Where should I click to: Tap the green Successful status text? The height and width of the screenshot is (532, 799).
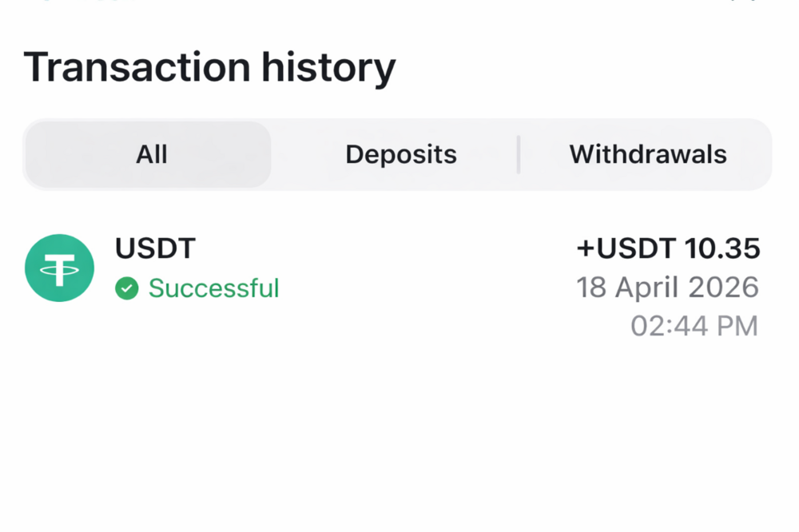click(213, 288)
